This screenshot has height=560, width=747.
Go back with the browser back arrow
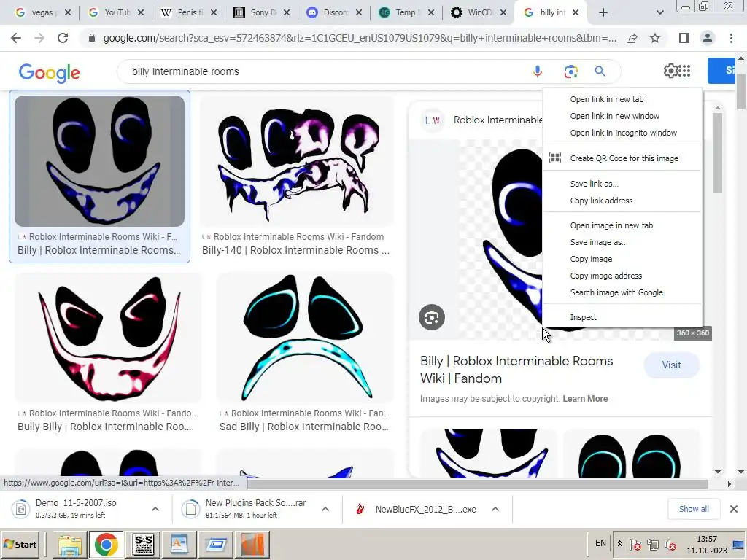(16, 38)
